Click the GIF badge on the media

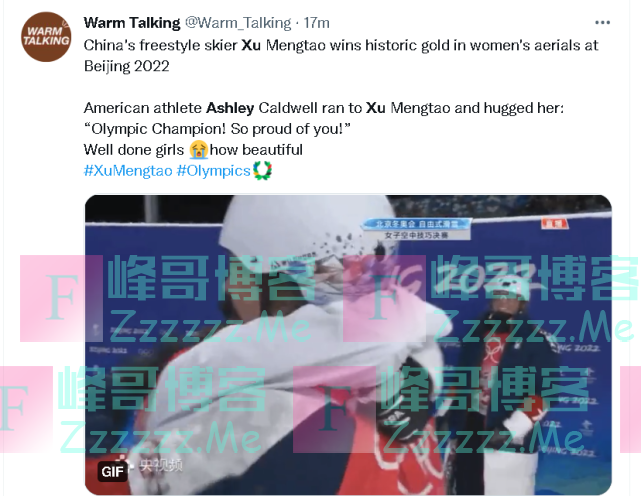pos(112,471)
